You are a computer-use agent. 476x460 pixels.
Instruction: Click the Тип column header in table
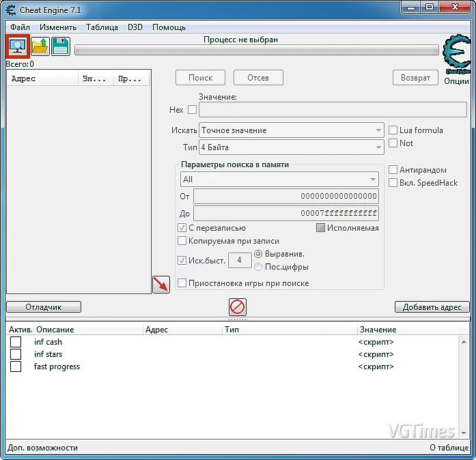[x=290, y=330]
